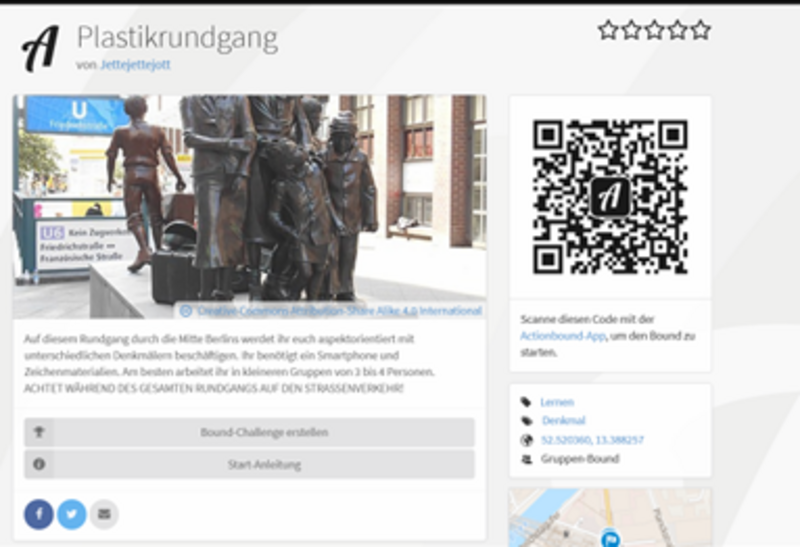Expand the Start-Anleitung section

(x=250, y=464)
